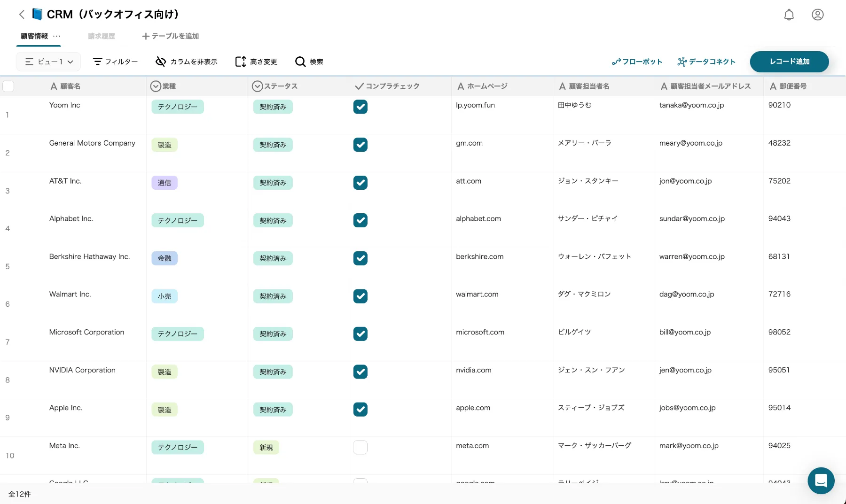Image resolution: width=846 pixels, height=504 pixels.
Task: Open the ビュー1 view dropdown
Action: coord(48,62)
